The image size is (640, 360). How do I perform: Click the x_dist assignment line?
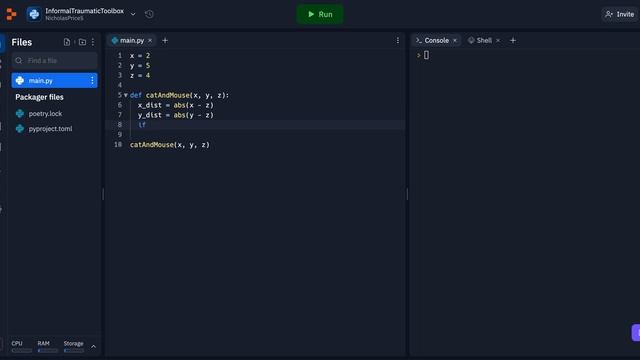(176, 105)
